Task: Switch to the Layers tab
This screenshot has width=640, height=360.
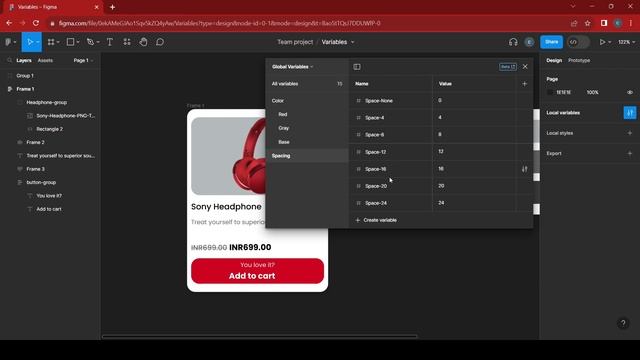Action: (24, 60)
